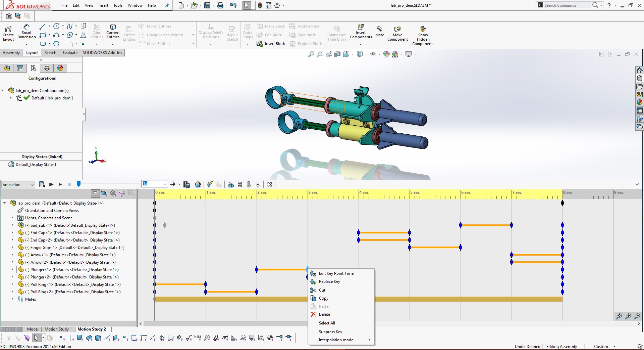Toggle Filter Driving timeline filter
The image size is (644, 350).
tap(113, 193)
